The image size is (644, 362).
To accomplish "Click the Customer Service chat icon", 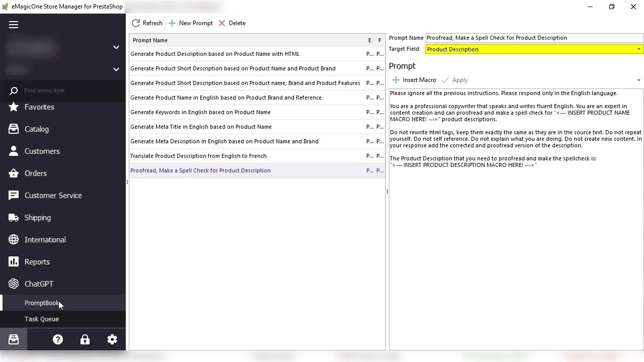I will pyautogui.click(x=14, y=196).
